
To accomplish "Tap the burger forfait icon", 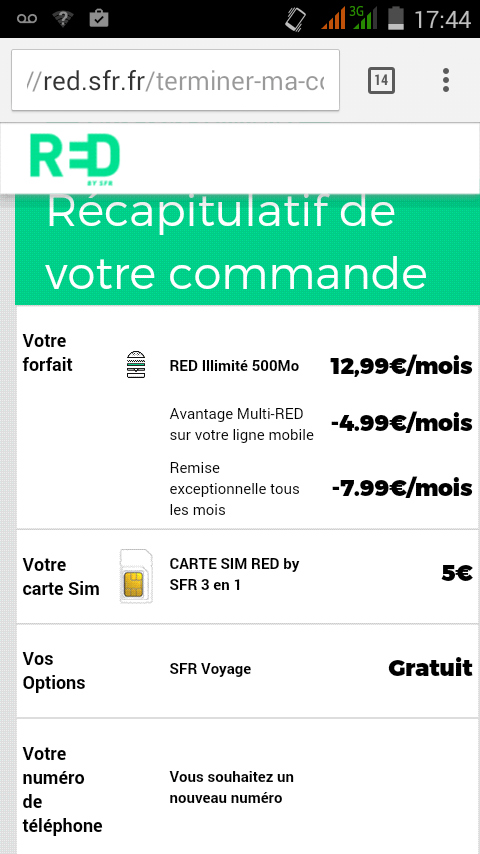I will [x=136, y=365].
